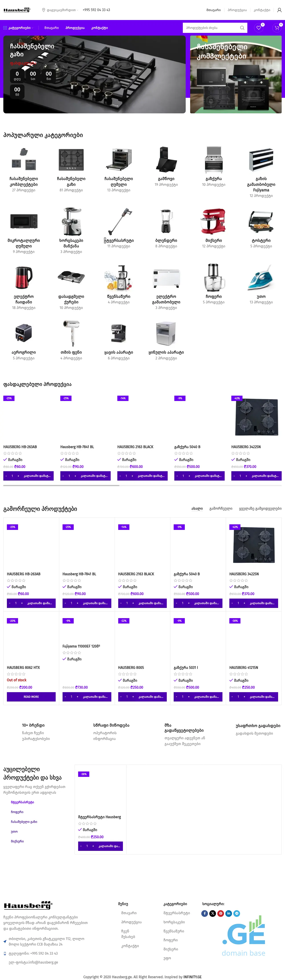The height and width of the screenshot is (980, 285).
Task: Open the LinkedIn social icon in footer
Action: (229, 913)
